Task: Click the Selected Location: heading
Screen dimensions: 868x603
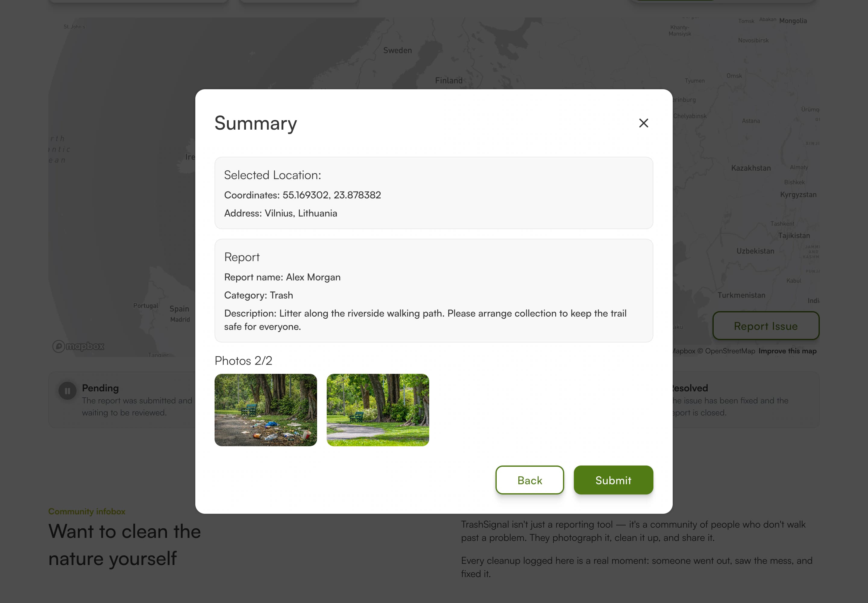Action: click(272, 175)
